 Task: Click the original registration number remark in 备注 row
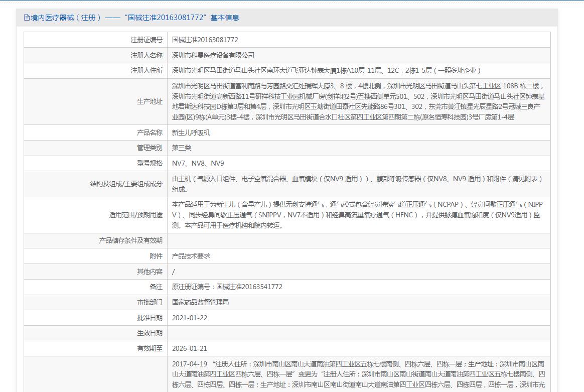tap(227, 287)
